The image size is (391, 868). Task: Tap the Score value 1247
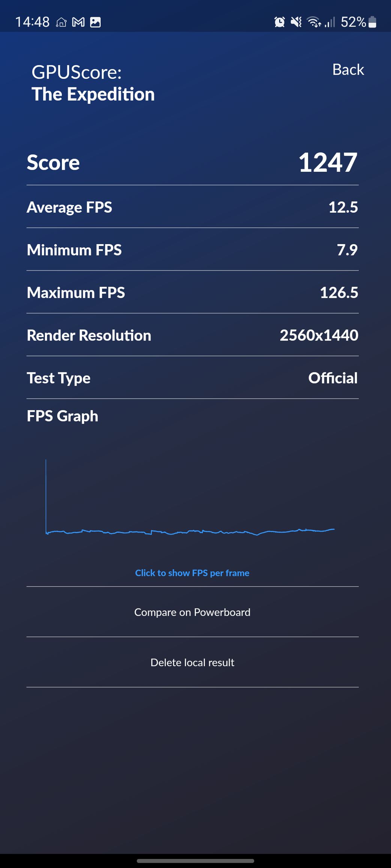tap(328, 163)
